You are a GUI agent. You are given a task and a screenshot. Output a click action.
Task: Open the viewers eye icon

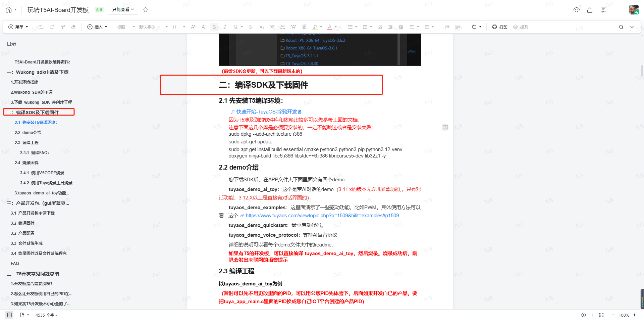[577, 9]
